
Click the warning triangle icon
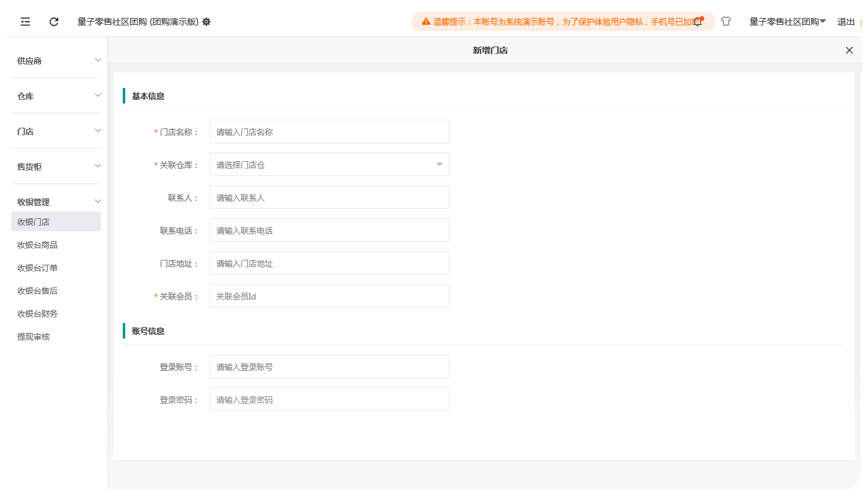click(426, 22)
